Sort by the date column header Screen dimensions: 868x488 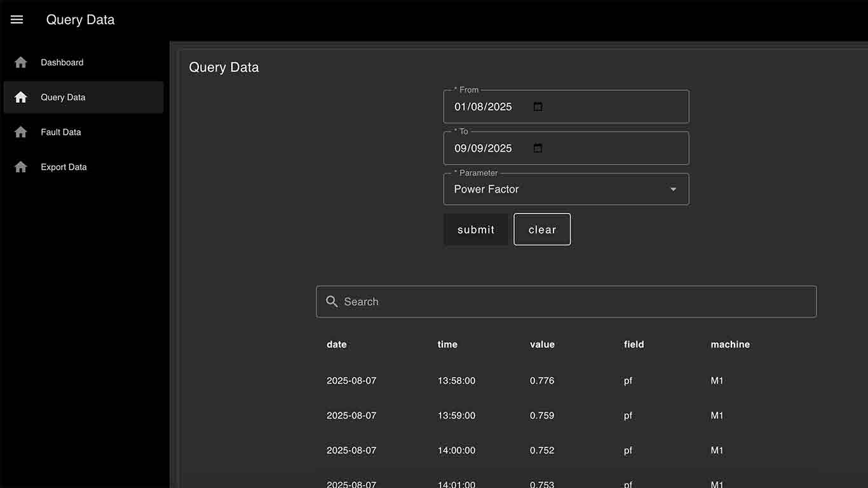point(337,344)
